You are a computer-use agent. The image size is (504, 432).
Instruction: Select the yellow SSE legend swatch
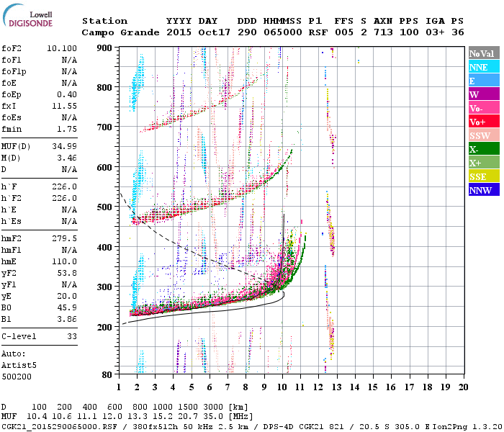click(x=484, y=176)
